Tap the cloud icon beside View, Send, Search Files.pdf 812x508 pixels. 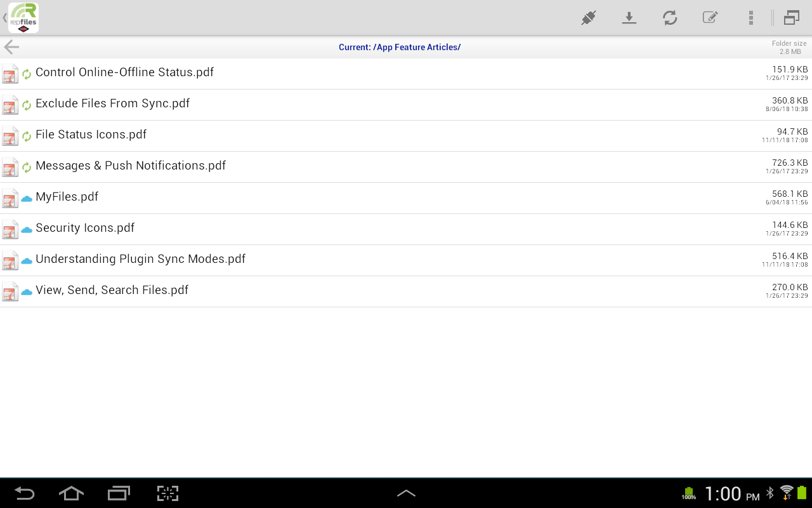(x=27, y=292)
